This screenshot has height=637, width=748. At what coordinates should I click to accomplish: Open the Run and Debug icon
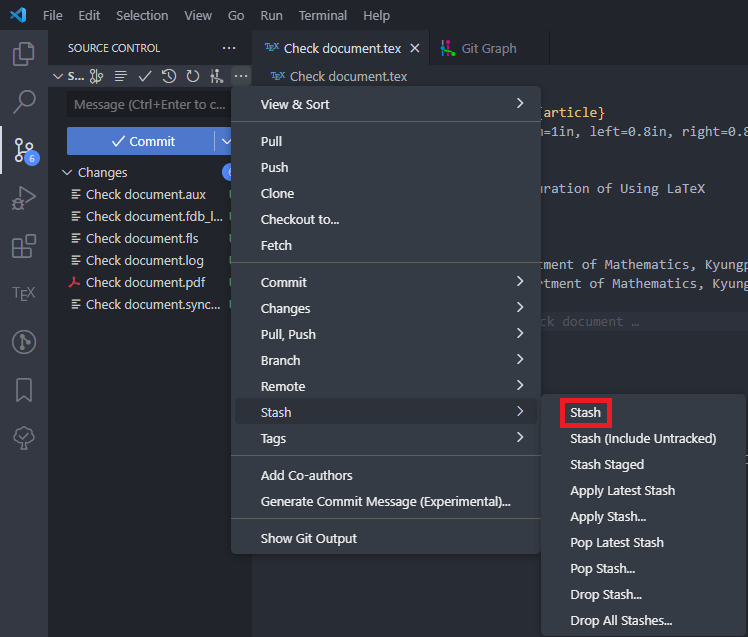point(24,198)
